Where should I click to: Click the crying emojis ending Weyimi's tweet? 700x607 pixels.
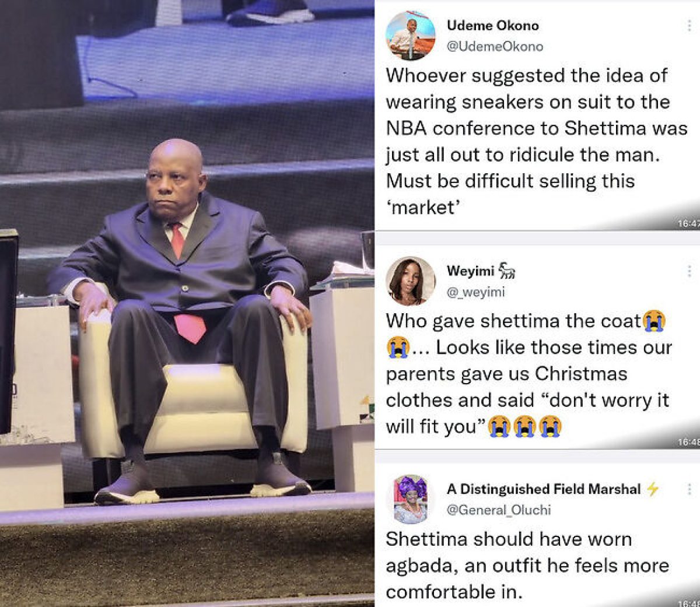525,426
